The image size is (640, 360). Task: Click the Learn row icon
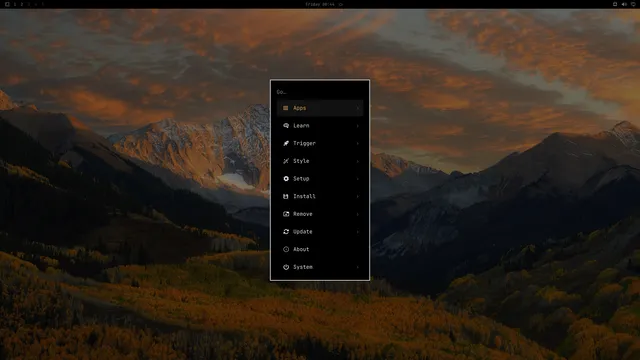[x=286, y=126]
